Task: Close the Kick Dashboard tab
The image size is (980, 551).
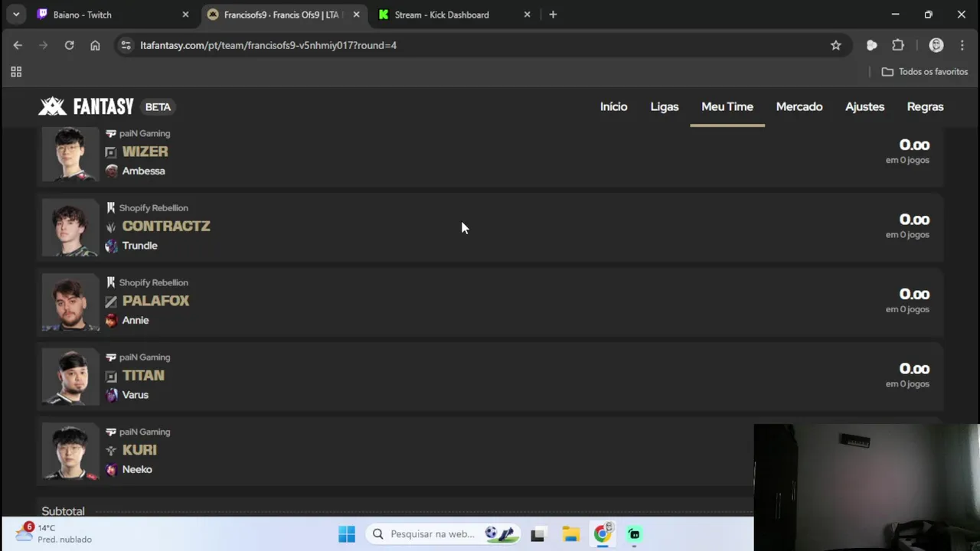Action: point(527,15)
